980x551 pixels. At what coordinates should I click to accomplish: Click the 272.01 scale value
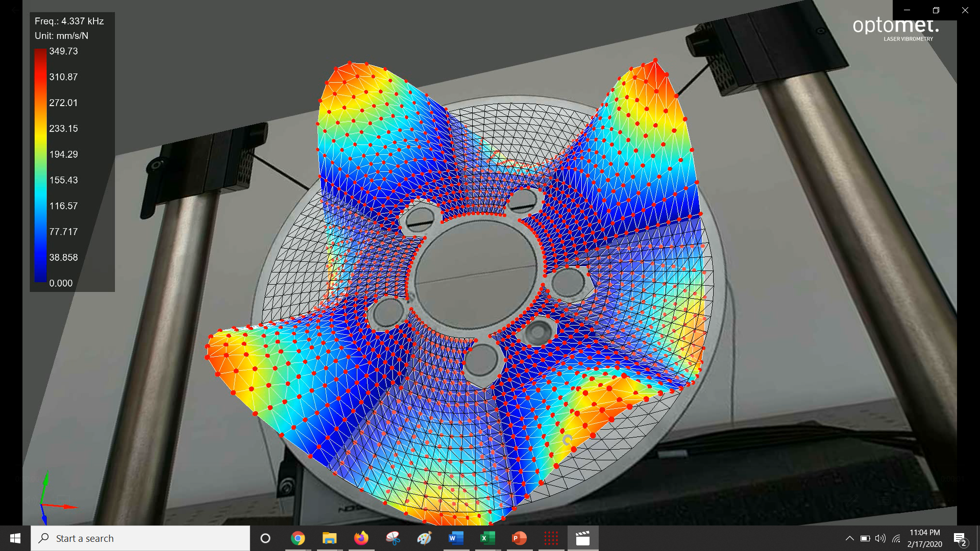[x=63, y=103]
